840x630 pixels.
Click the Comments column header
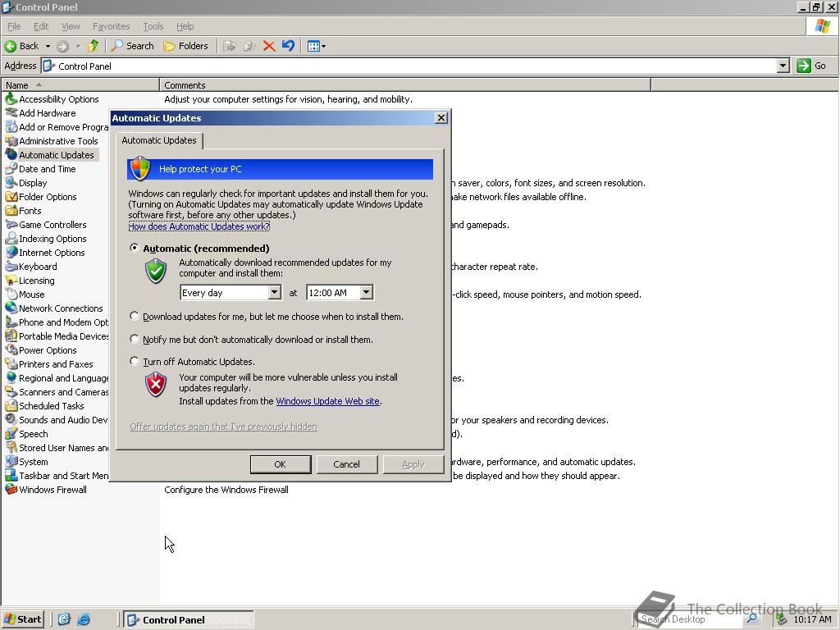click(x=405, y=85)
